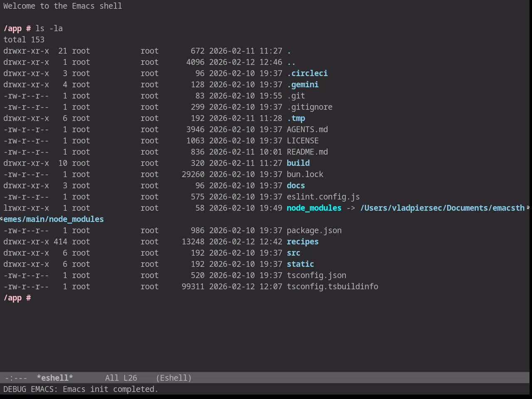The height and width of the screenshot is (399, 532).
Task: Select tsconfig.json file name
Action: click(x=316, y=275)
